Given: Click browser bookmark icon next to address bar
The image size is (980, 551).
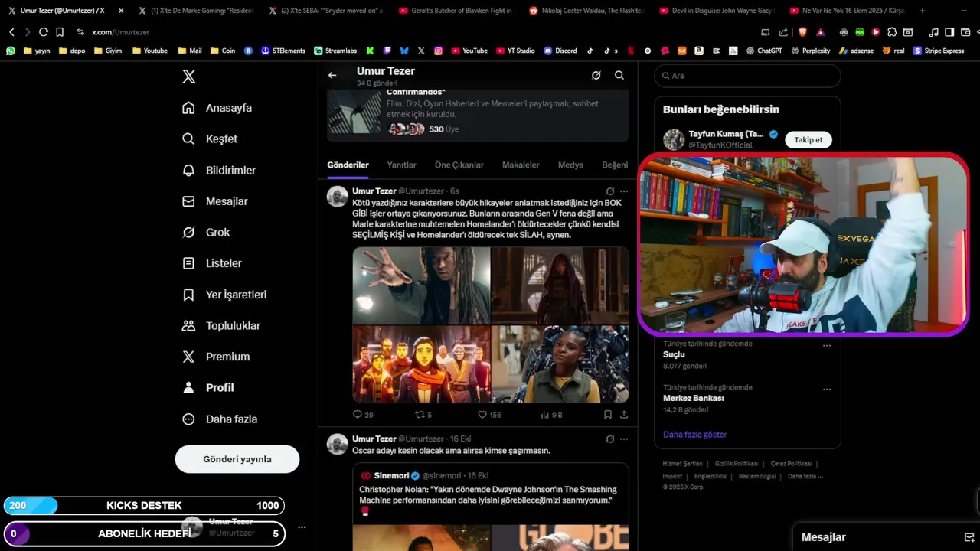Looking at the screenshot, I should (60, 32).
